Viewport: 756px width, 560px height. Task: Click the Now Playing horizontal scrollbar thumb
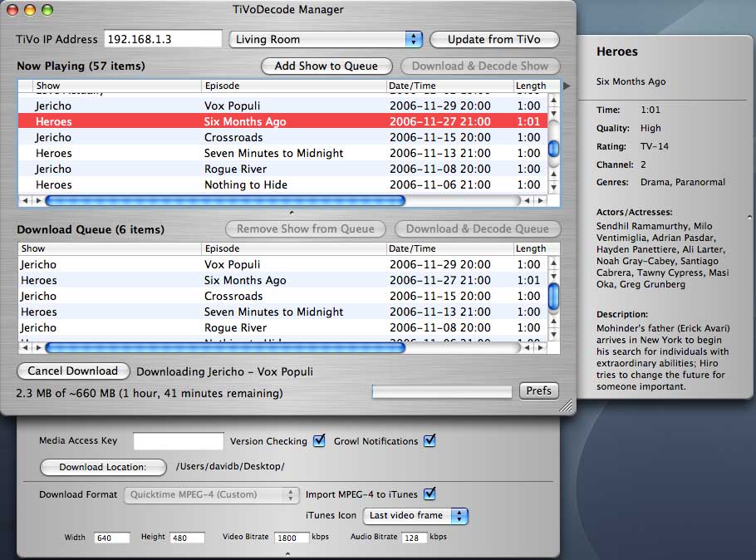point(225,200)
